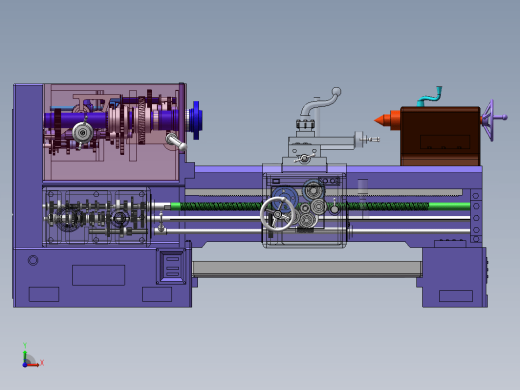Image resolution: width=520 pixels, height=390 pixels.
Task: Select the brown tailstock body
Action: pos(440,136)
